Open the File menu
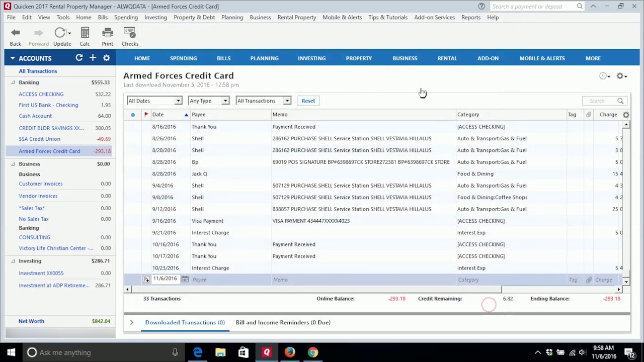The height and width of the screenshot is (362, 644). coord(11,17)
